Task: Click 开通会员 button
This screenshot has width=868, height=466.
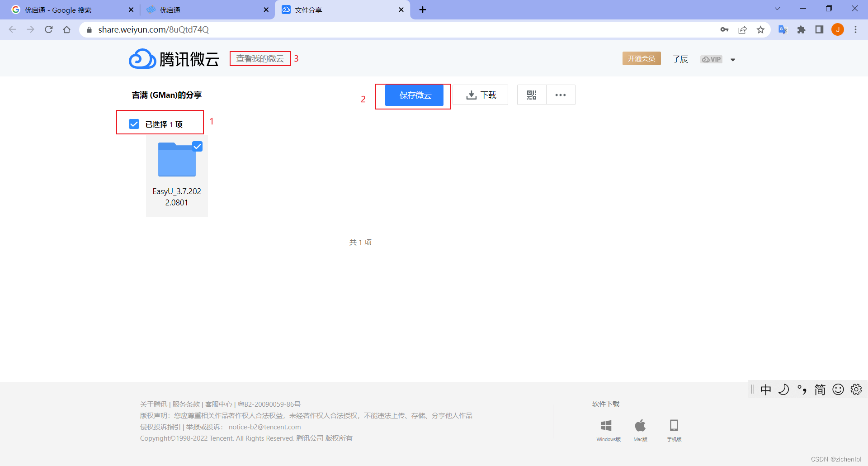Action: [642, 58]
